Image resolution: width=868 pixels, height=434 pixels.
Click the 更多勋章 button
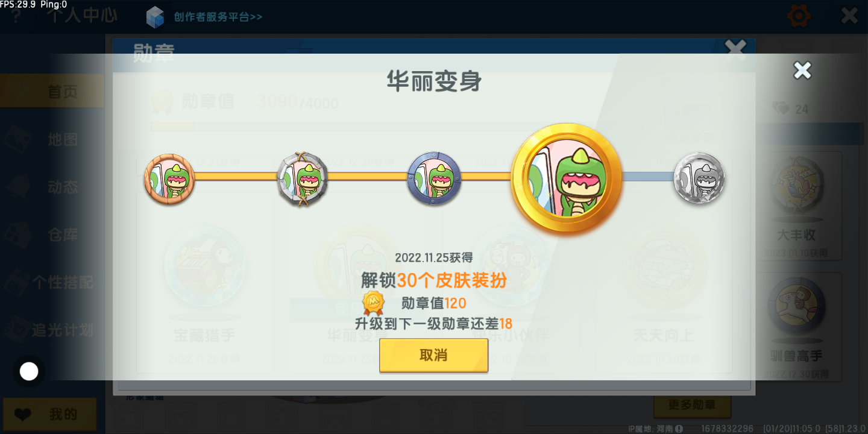tap(692, 404)
